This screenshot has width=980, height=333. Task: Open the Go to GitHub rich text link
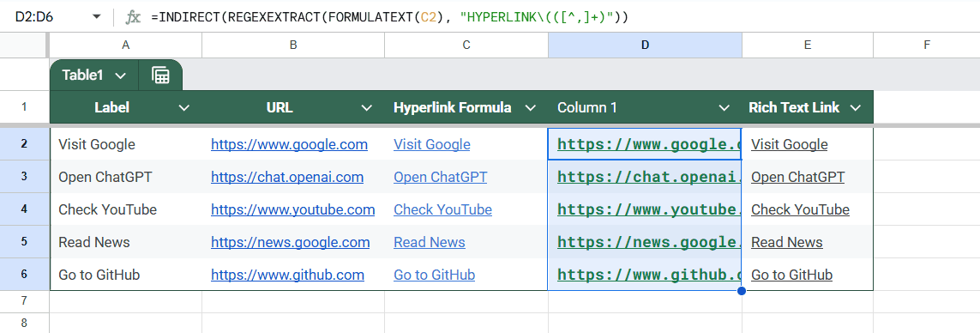click(792, 275)
